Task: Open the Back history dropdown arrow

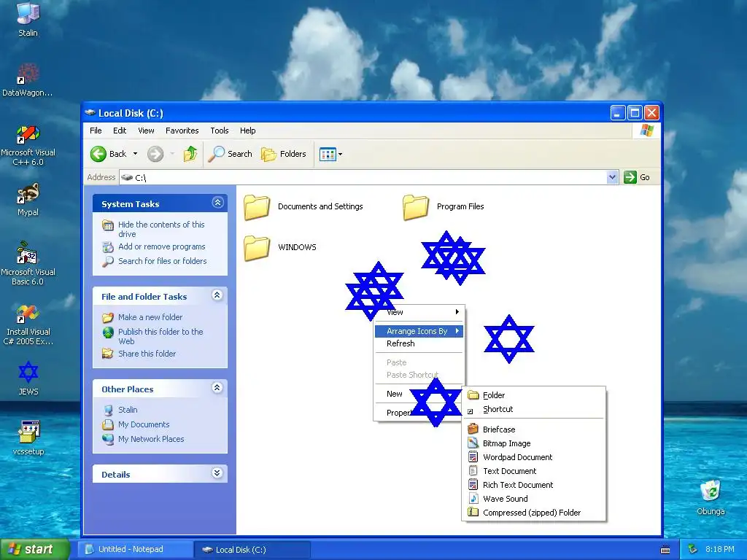Action: click(135, 154)
